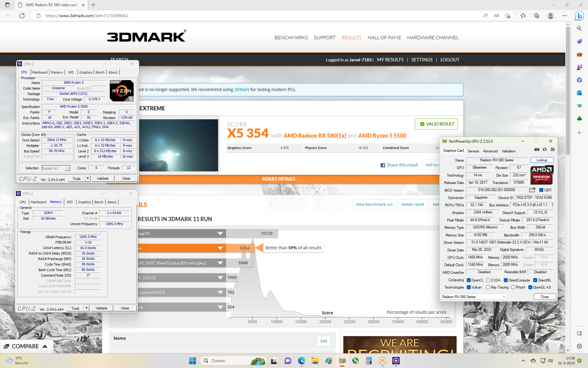Click the GPU-Z Lookup button
This screenshot has width=588, height=368.
pos(542,160)
